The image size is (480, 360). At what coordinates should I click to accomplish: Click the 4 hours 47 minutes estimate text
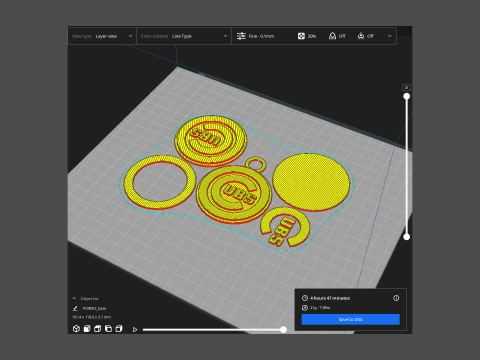click(330, 298)
